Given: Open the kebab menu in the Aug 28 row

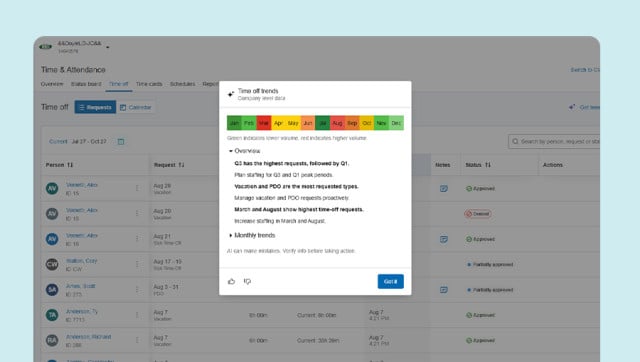Looking at the screenshot, I should click(137, 189).
